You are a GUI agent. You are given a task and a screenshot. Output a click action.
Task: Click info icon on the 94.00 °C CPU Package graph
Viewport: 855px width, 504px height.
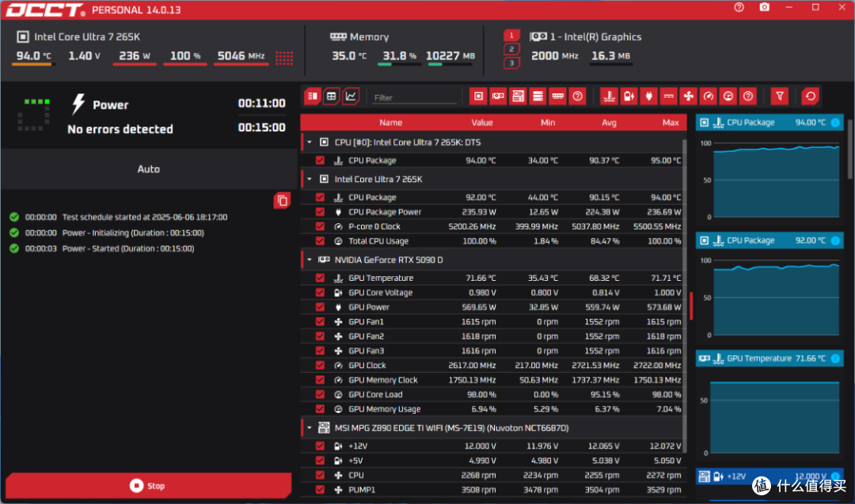(x=835, y=123)
